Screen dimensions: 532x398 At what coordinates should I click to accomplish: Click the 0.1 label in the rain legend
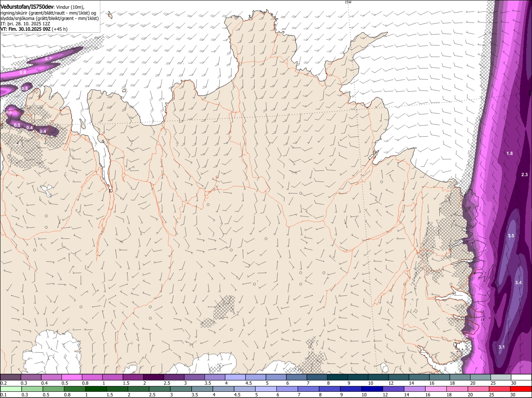pyautogui.click(x=3, y=395)
